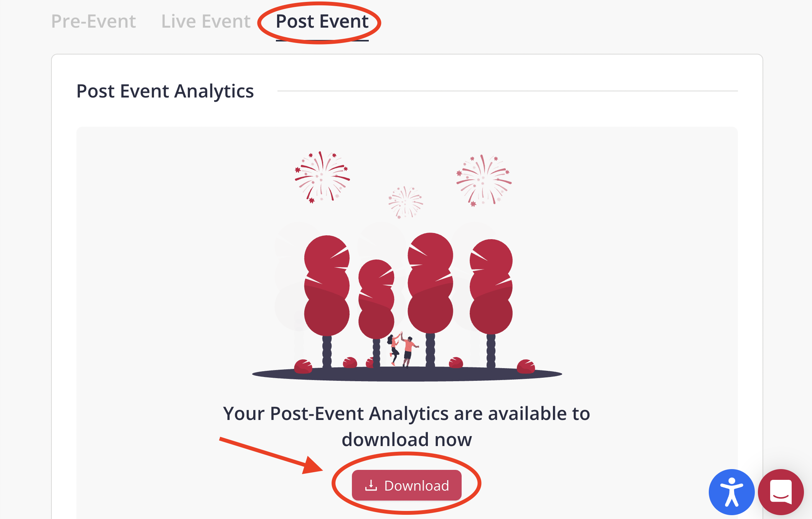
Task: Click the analytics available to download message
Action: (x=406, y=426)
